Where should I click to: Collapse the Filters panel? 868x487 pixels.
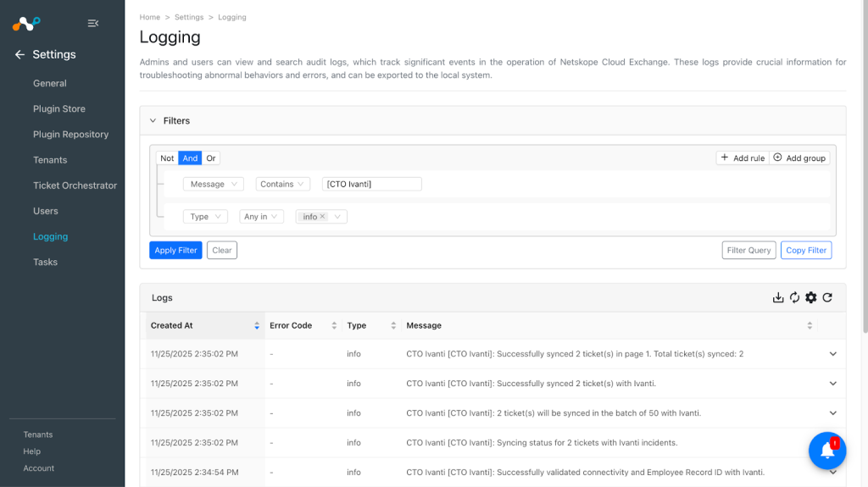point(153,120)
